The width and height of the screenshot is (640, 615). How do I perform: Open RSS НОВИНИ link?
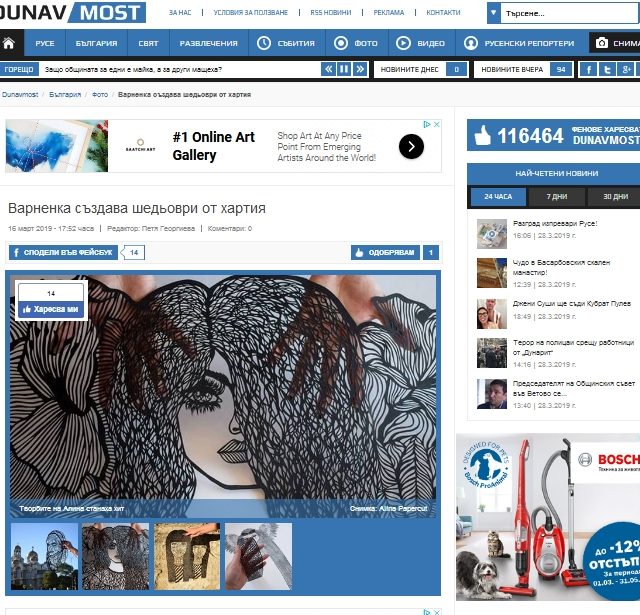point(331,13)
